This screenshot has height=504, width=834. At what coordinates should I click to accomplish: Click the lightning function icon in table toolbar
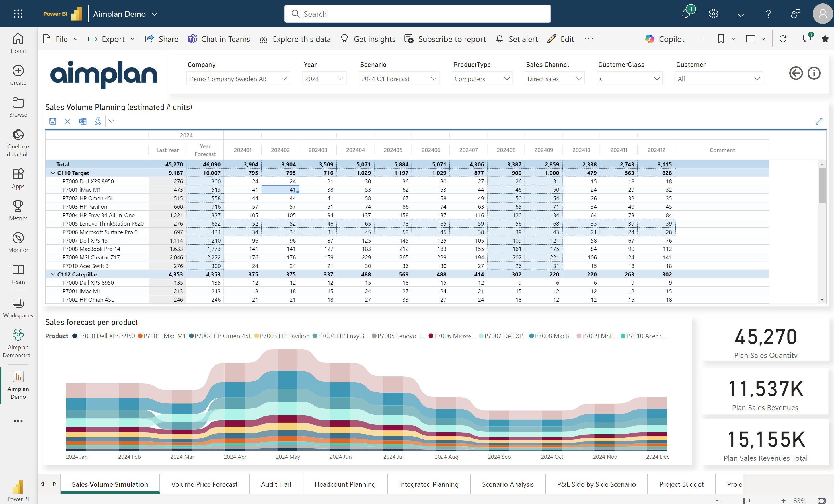(x=98, y=121)
